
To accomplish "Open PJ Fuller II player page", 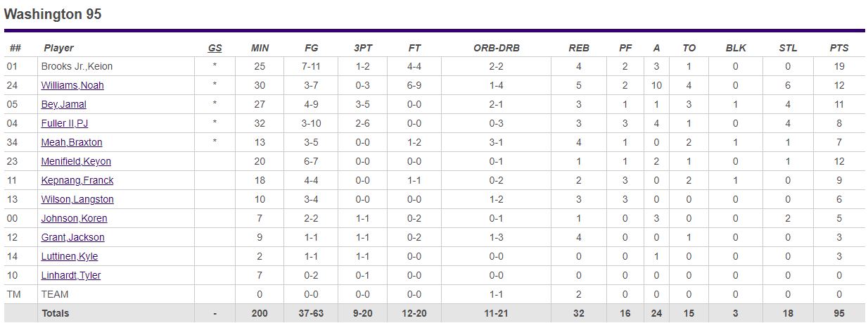I will pyautogui.click(x=65, y=123).
